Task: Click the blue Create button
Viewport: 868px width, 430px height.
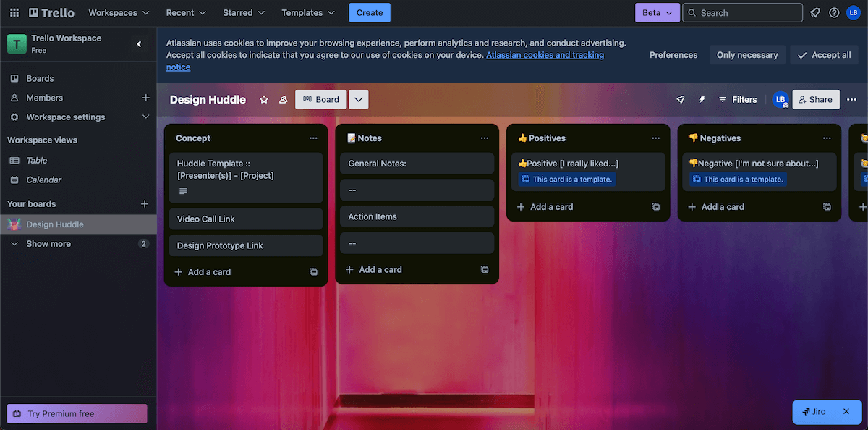Action: (x=370, y=12)
